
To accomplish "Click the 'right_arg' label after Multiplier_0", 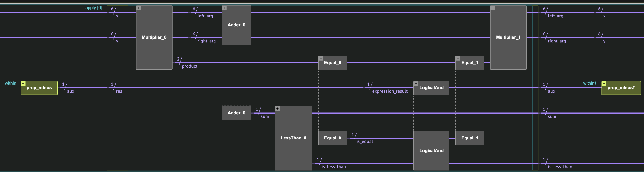I will (207, 41).
